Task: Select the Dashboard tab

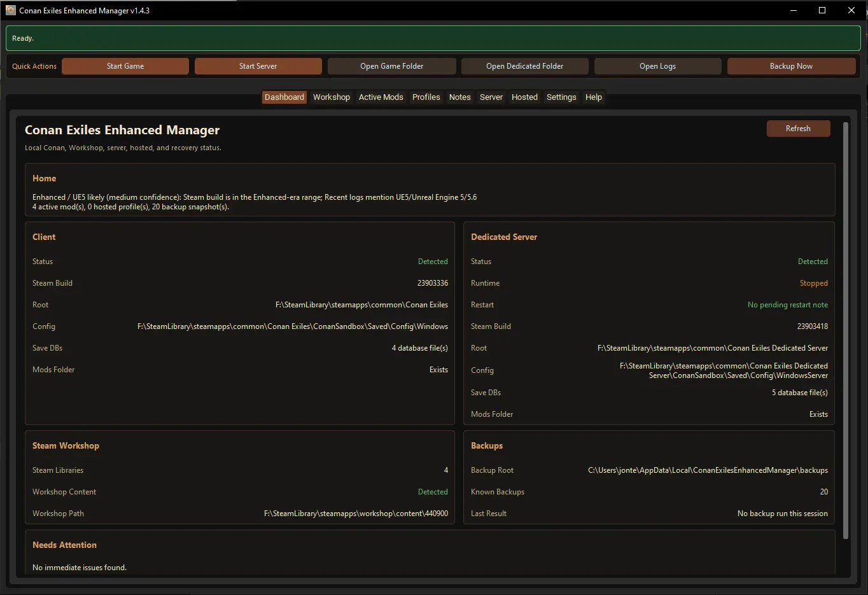Action: (284, 97)
